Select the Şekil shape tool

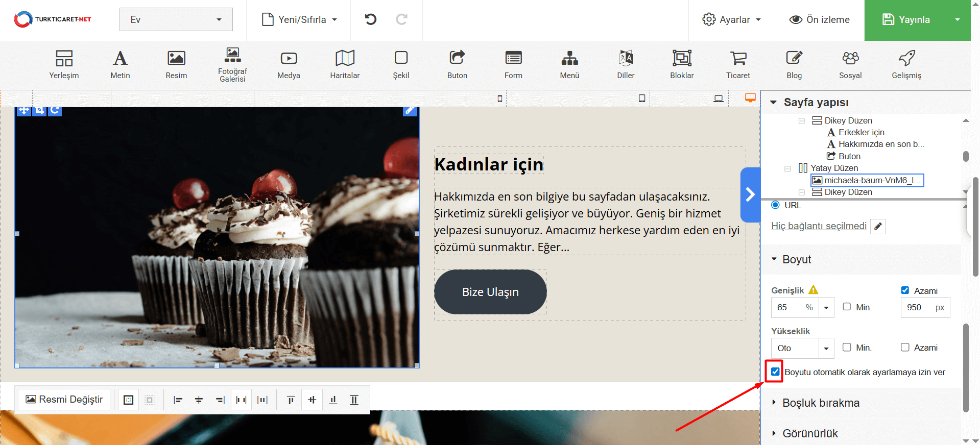pos(401,65)
